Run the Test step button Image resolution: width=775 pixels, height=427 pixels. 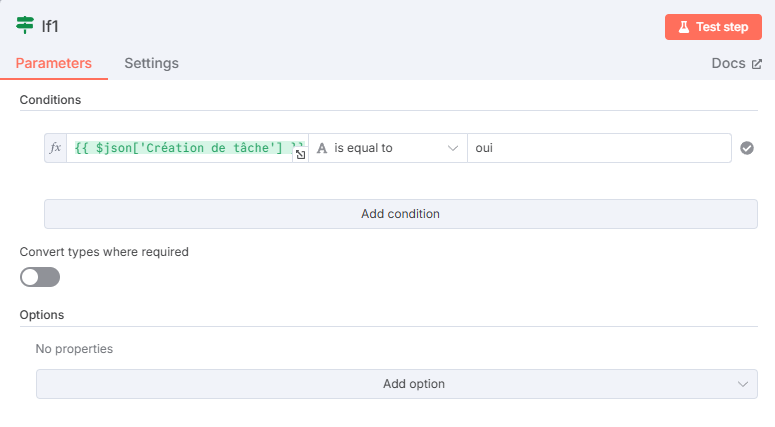713,27
